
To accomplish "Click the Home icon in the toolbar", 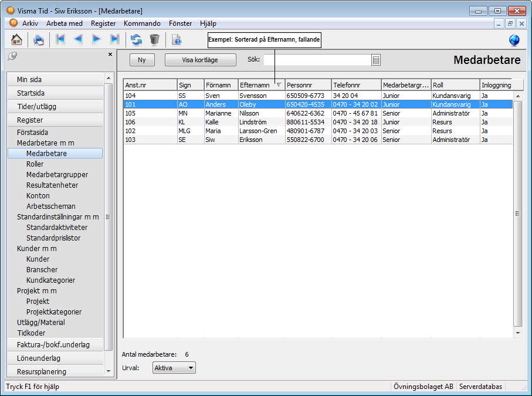I will [x=17, y=39].
